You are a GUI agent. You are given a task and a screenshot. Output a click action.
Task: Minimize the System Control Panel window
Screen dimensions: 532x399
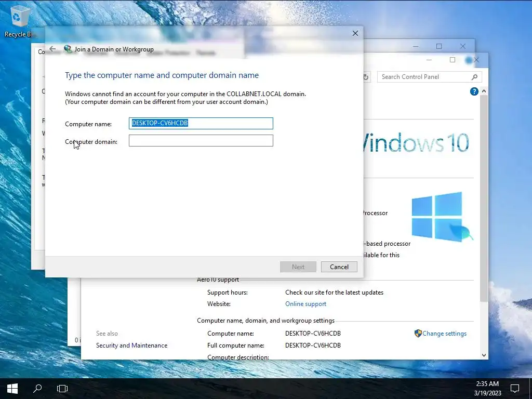click(429, 60)
